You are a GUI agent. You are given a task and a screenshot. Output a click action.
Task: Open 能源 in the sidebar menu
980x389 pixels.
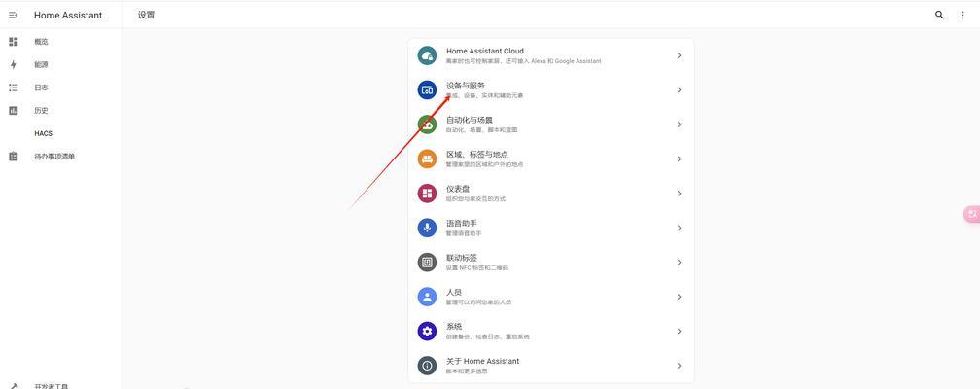[x=41, y=64]
